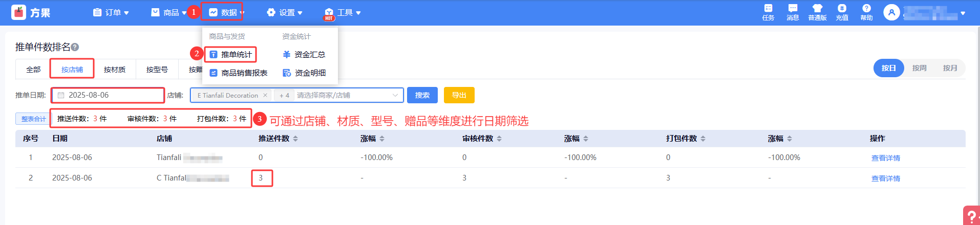The width and height of the screenshot is (980, 225).
Task: Select 资金明细 from menu
Action: pyautogui.click(x=304, y=73)
